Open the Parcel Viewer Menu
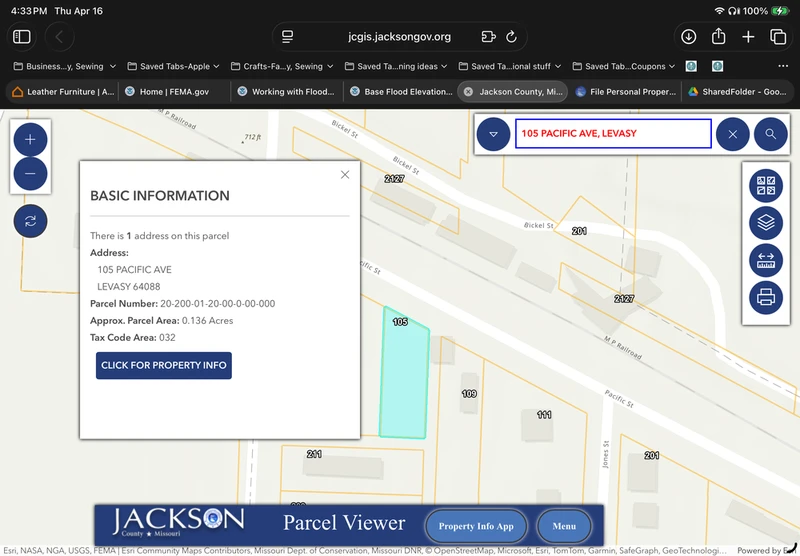The height and width of the screenshot is (556, 800). [564, 526]
